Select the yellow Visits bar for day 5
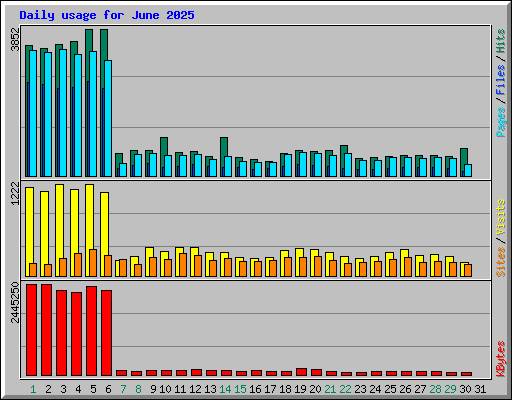Image resolution: width=512 pixels, height=400 pixels. [89, 230]
